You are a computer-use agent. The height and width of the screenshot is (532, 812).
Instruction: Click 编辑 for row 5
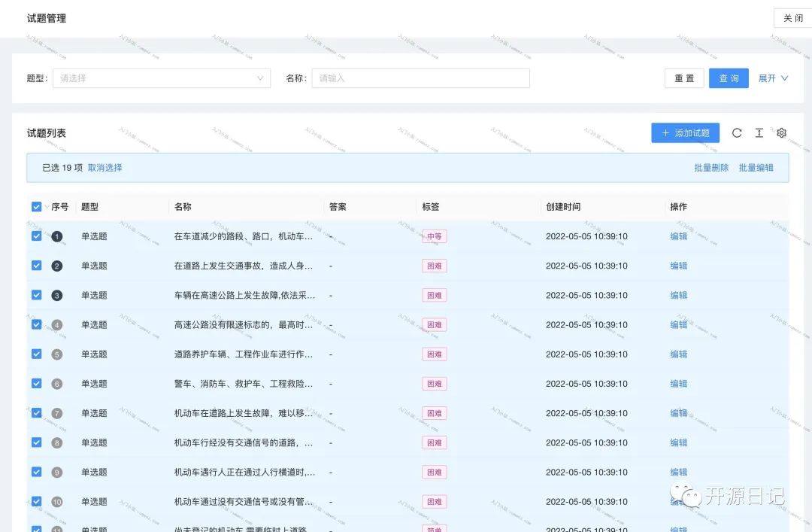[678, 354]
